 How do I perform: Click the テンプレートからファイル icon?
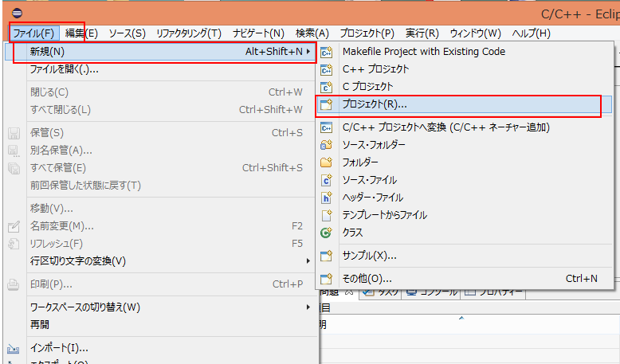[x=326, y=215]
